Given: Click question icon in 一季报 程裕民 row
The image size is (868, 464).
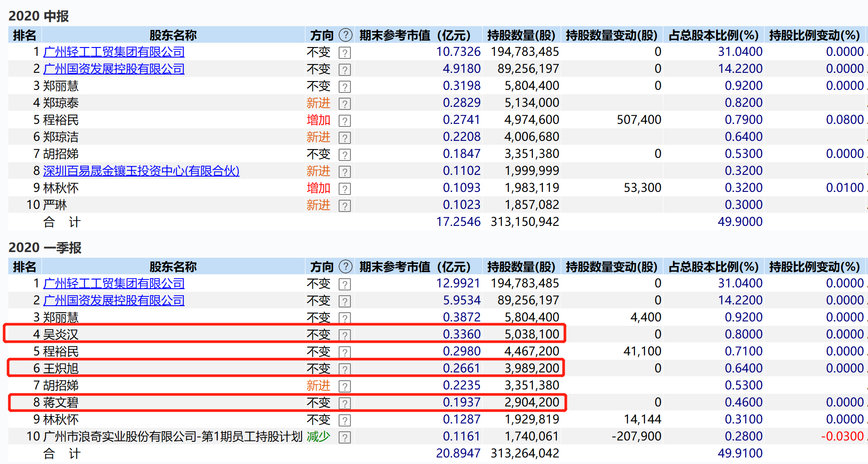Looking at the screenshot, I should pos(345,352).
